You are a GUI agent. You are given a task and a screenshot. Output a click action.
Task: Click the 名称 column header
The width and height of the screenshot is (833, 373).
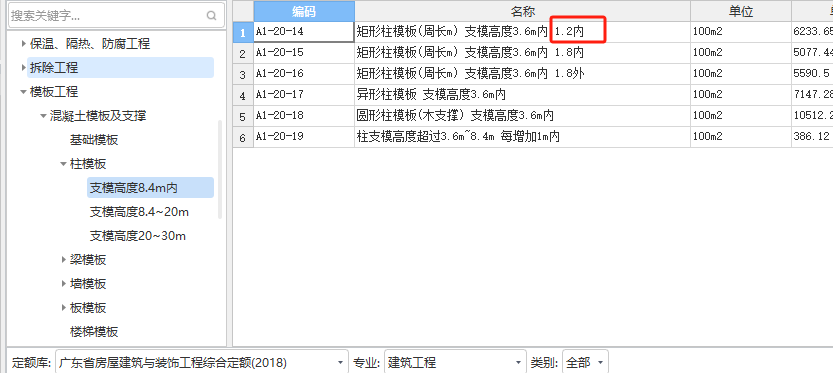coord(523,11)
